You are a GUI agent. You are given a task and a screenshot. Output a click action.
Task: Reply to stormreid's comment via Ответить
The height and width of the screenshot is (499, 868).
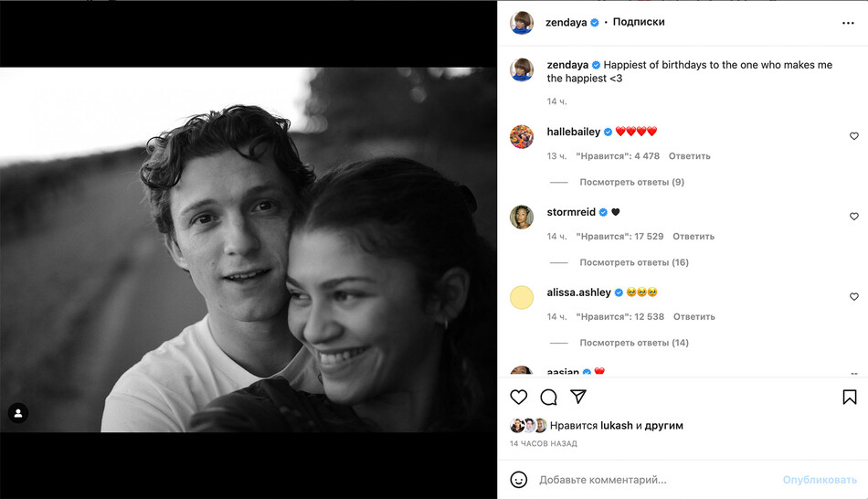pyautogui.click(x=693, y=237)
